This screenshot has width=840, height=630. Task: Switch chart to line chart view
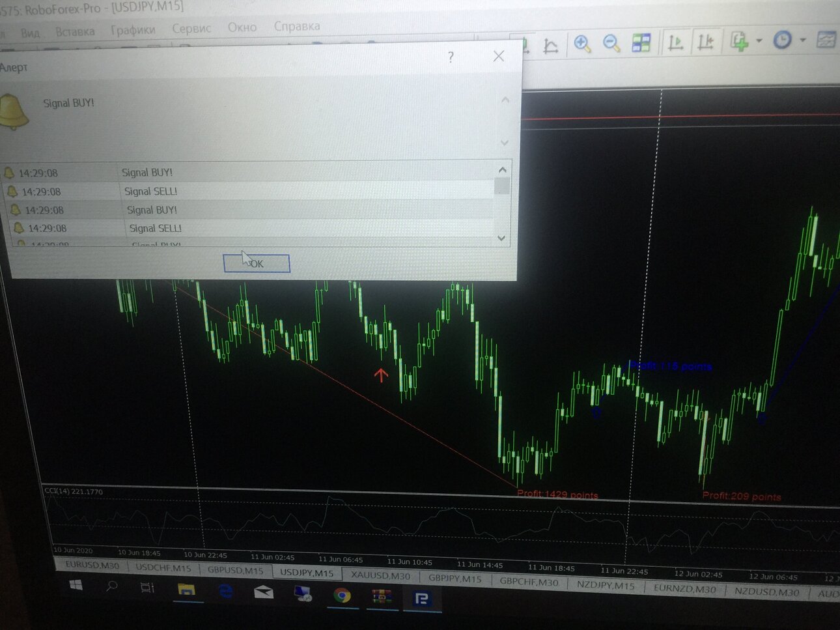pos(550,46)
